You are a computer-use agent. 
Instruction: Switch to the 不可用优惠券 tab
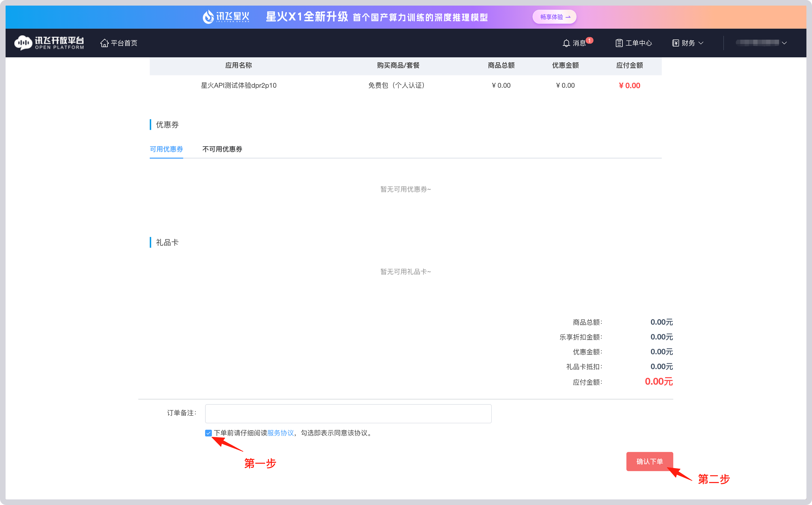click(222, 149)
